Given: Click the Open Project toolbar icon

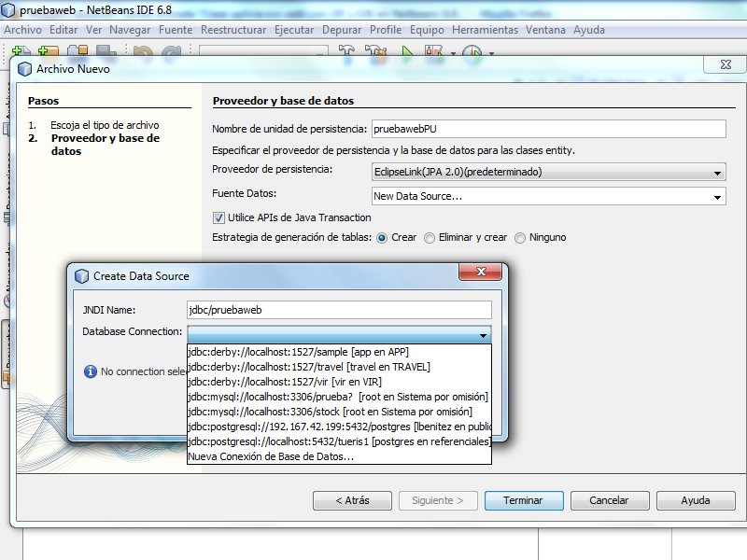Looking at the screenshot, I should [78, 51].
